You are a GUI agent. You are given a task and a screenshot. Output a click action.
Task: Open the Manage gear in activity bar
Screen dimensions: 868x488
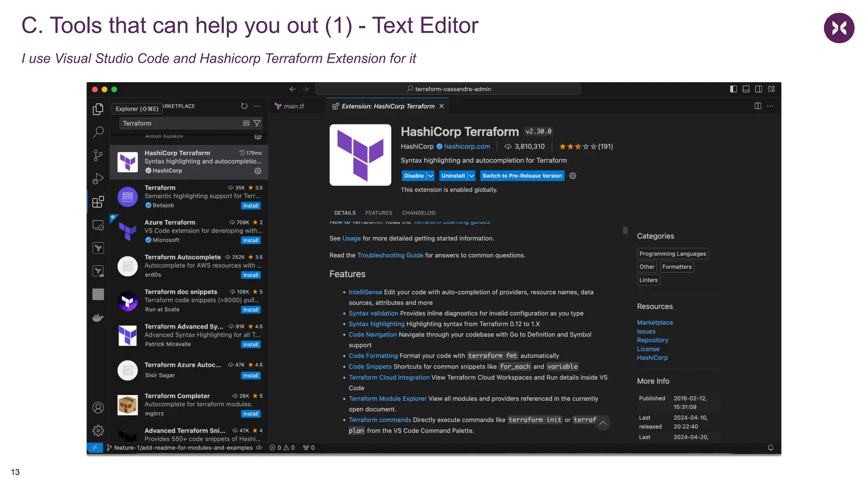(x=98, y=431)
